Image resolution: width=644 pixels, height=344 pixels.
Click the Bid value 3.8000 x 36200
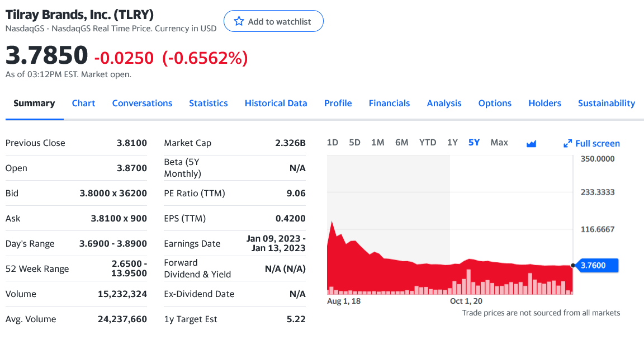click(x=113, y=193)
